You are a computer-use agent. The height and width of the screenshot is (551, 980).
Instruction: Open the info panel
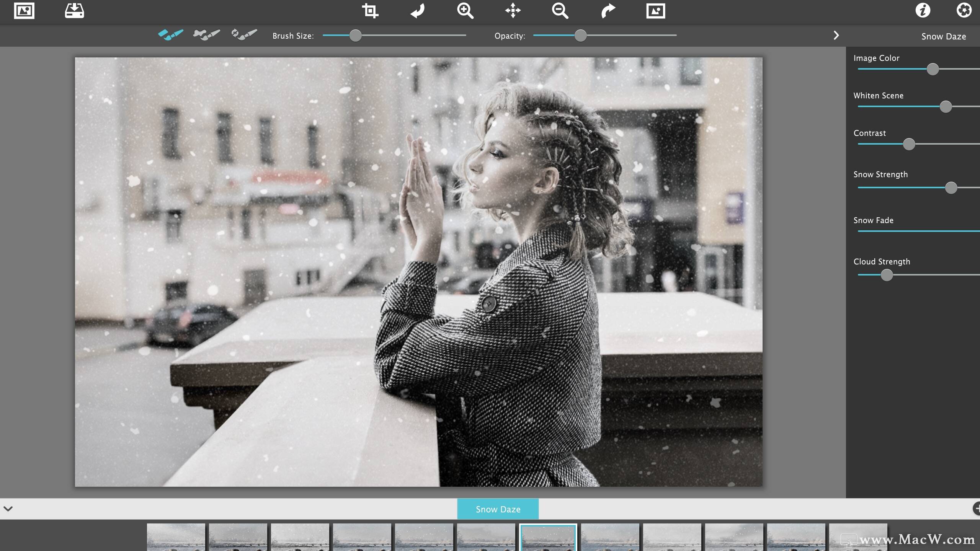pyautogui.click(x=923, y=10)
